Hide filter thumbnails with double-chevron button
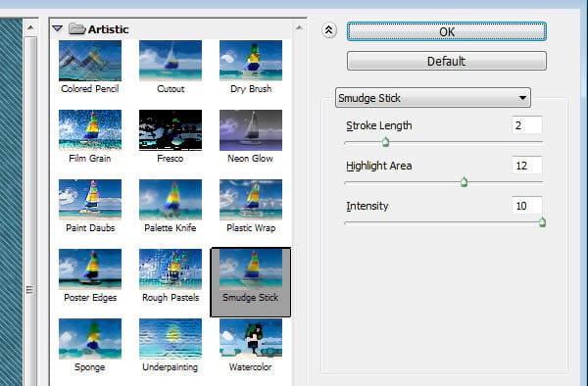The width and height of the screenshot is (588, 386). [329, 30]
